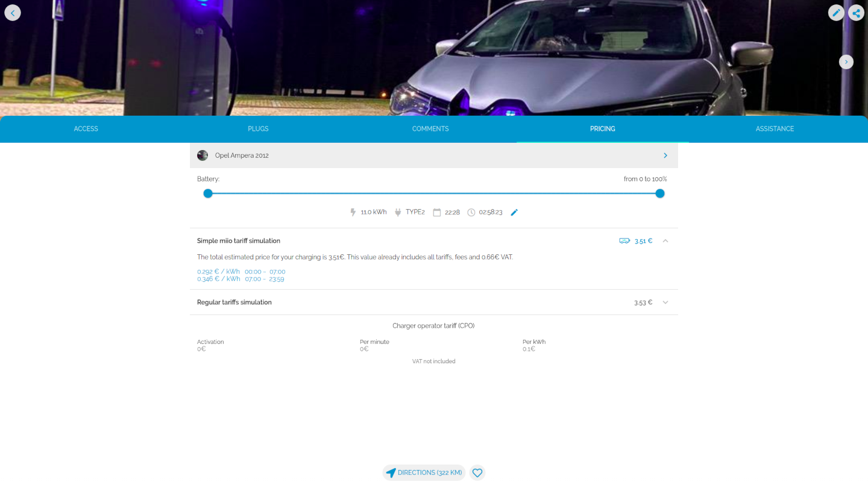
Task: Click the left battery slider handle
Action: point(208,193)
